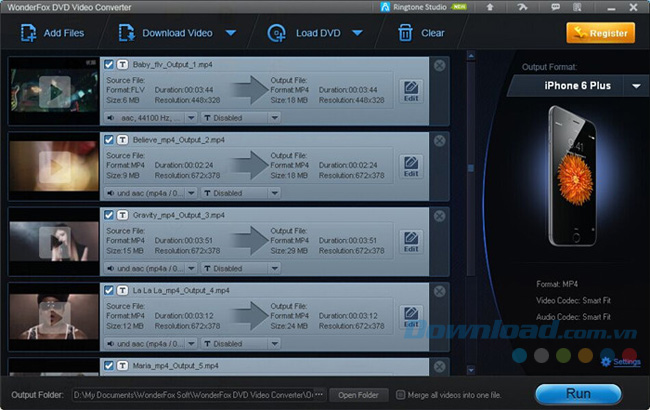Click the iPhone 6 Plus device image
The image size is (650, 410).
tap(572, 176)
